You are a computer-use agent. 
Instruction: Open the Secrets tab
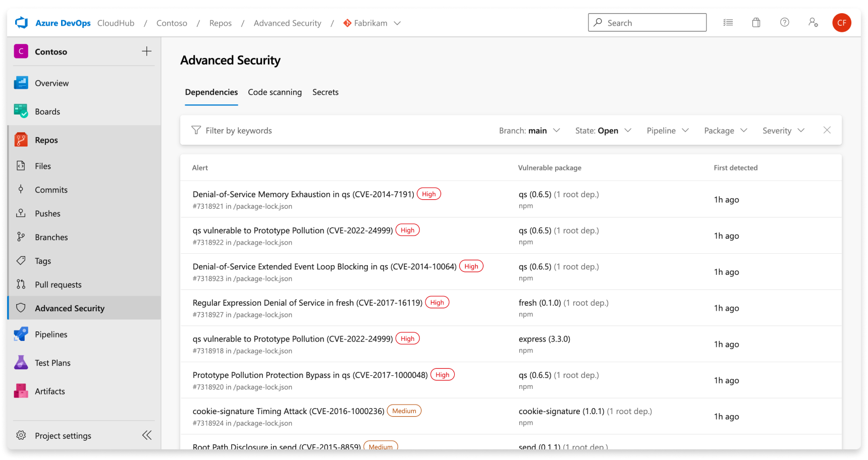pos(325,92)
